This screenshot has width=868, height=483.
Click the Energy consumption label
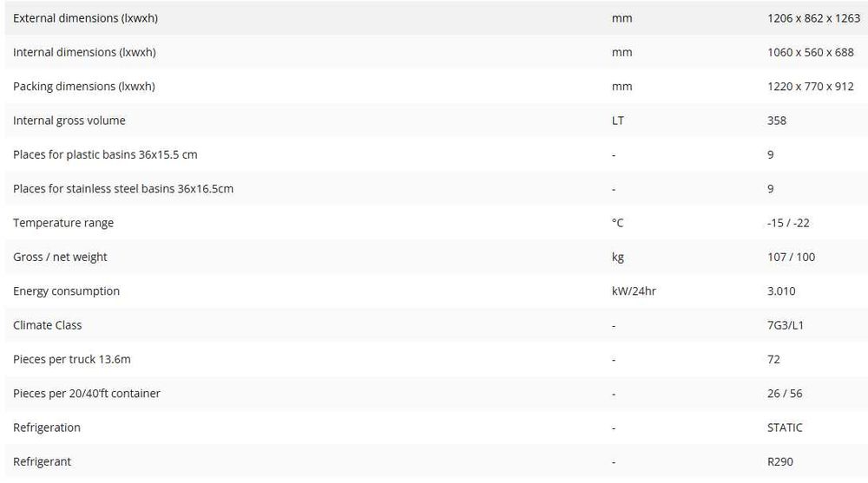click(x=66, y=291)
